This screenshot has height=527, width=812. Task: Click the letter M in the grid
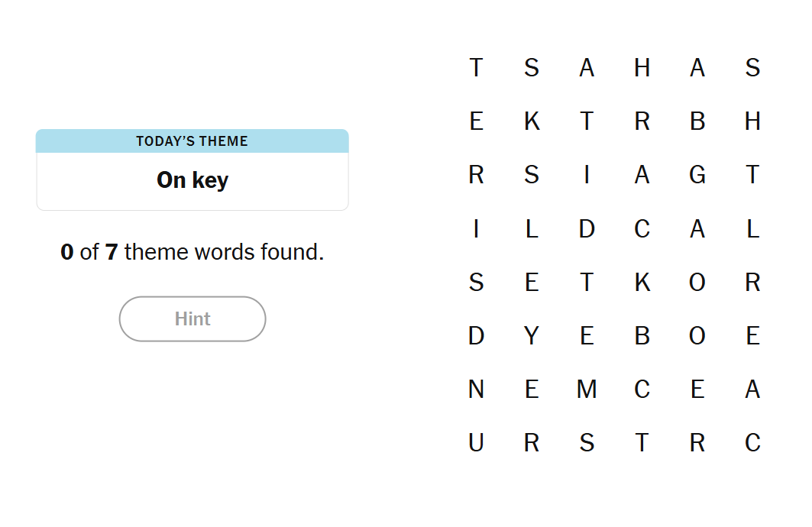(x=587, y=389)
